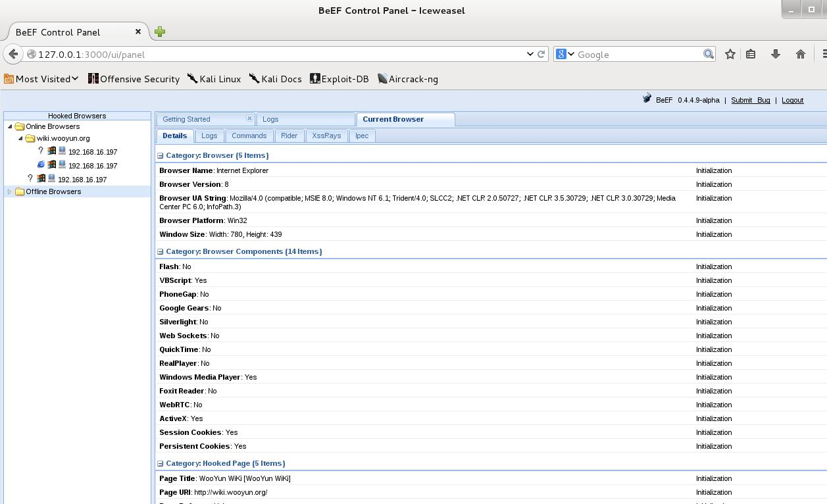
Task: Click the Online Browsers folder icon
Action: 20,126
